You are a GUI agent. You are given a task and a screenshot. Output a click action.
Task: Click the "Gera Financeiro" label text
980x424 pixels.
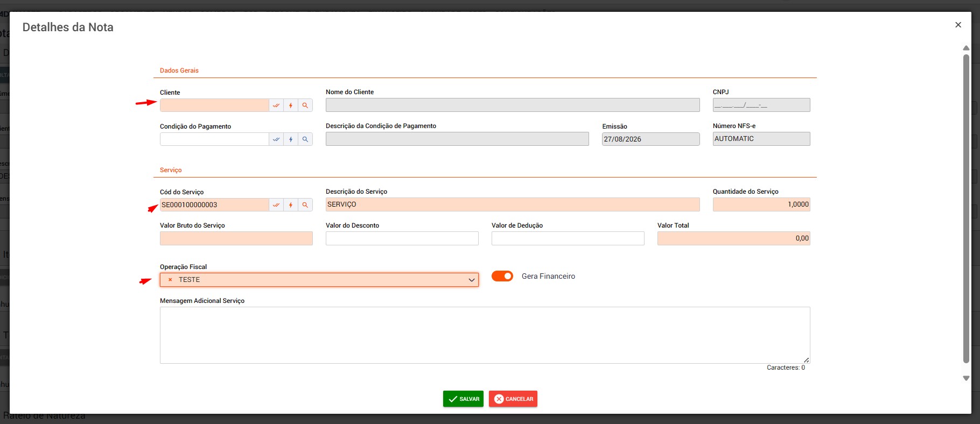pyautogui.click(x=548, y=276)
